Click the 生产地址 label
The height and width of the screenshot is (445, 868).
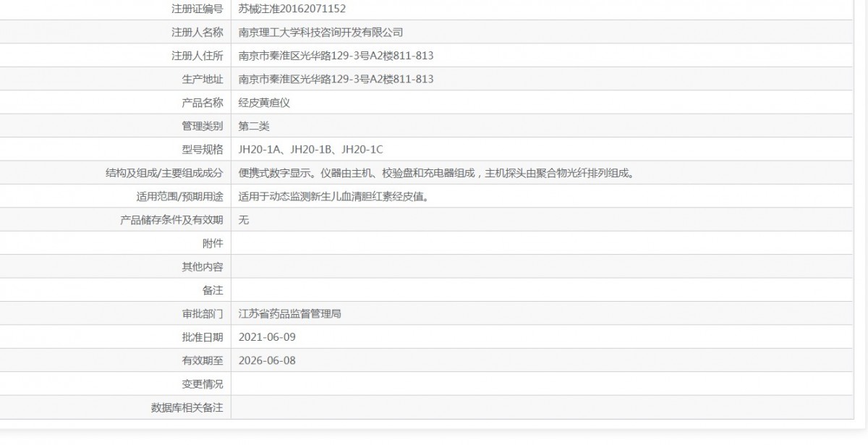203,79
